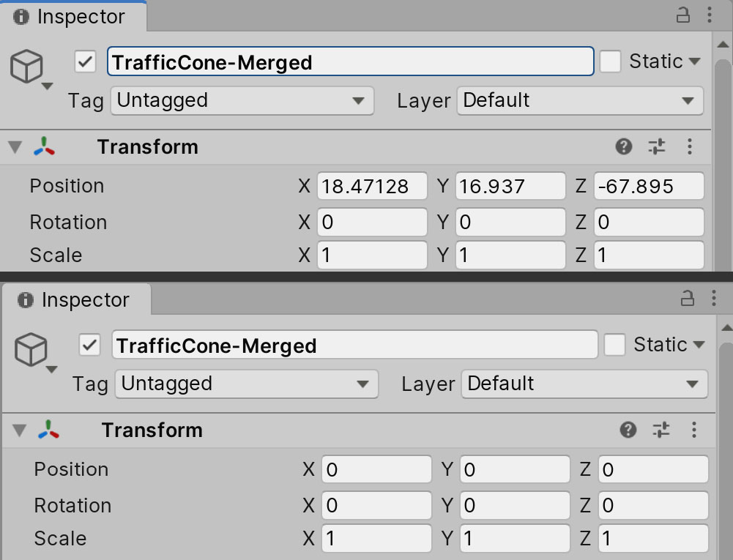Screen dimensions: 733x560
Task: Click the lock icon in bottom Inspector
Action: (687, 299)
